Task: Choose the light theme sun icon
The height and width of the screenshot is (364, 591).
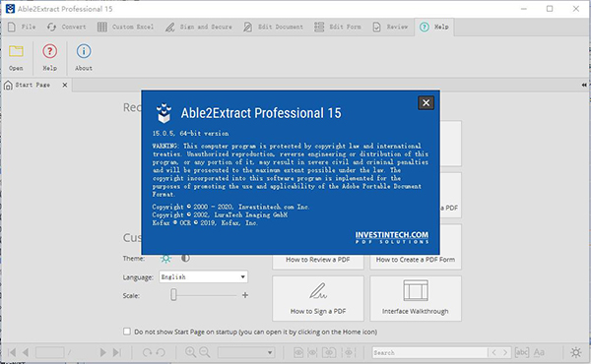Action: [x=165, y=258]
